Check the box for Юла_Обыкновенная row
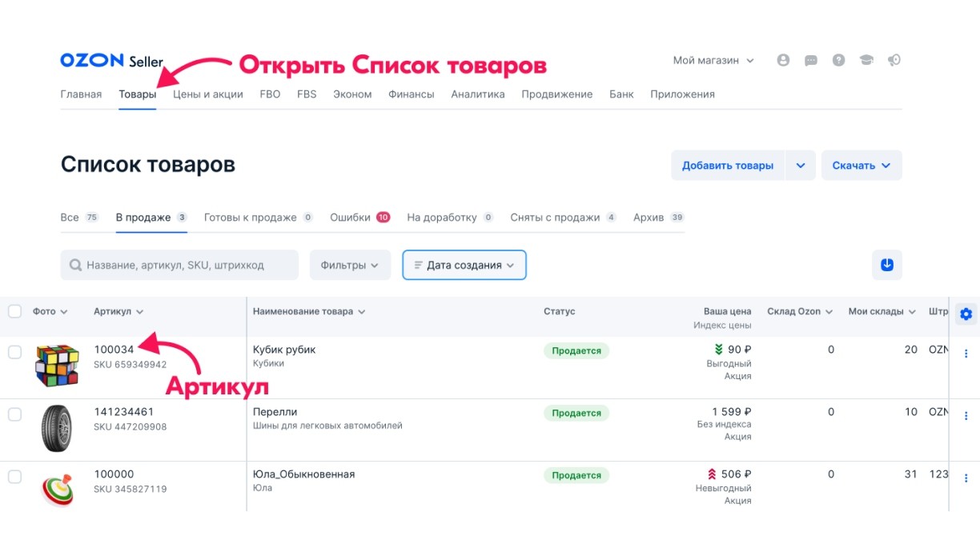The image size is (980, 552). tap(14, 477)
